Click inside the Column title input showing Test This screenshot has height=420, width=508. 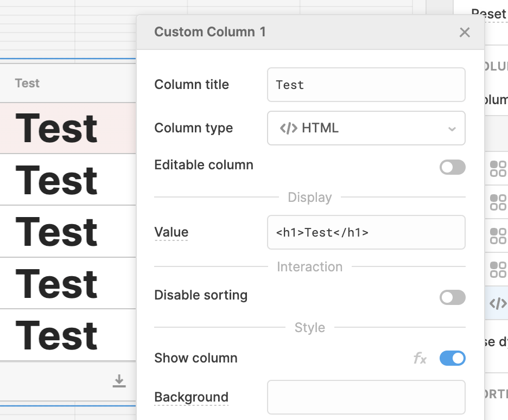pyautogui.click(x=366, y=85)
